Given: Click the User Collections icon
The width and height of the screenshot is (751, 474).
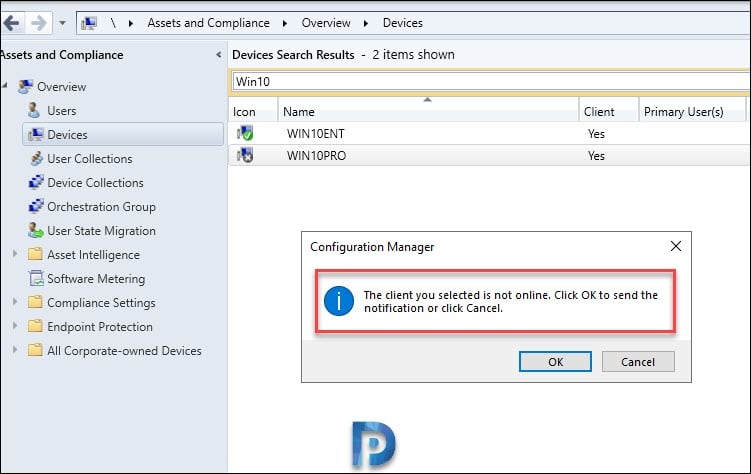Looking at the screenshot, I should click(36, 158).
